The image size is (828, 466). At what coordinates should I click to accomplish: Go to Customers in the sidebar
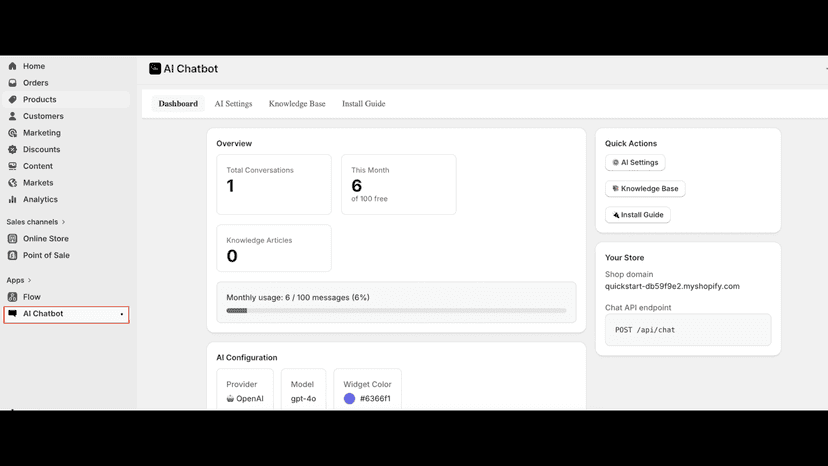(66, 116)
